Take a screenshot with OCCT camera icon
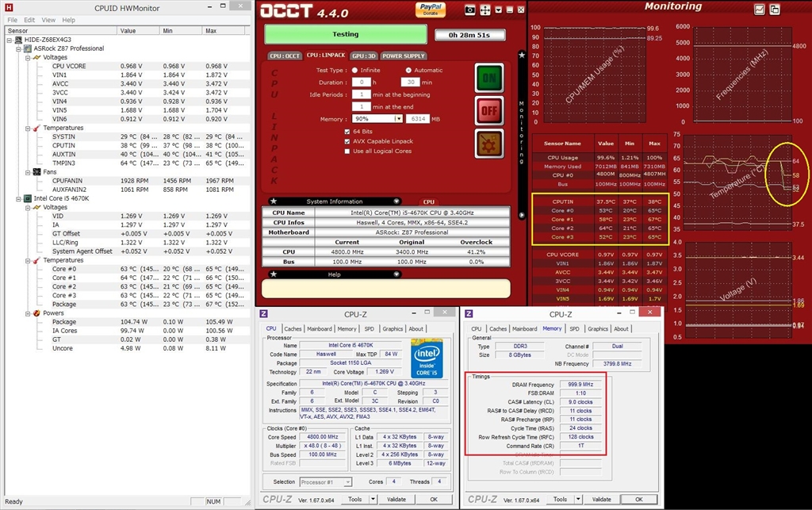Screen dimensions: 812x510 (x=469, y=10)
